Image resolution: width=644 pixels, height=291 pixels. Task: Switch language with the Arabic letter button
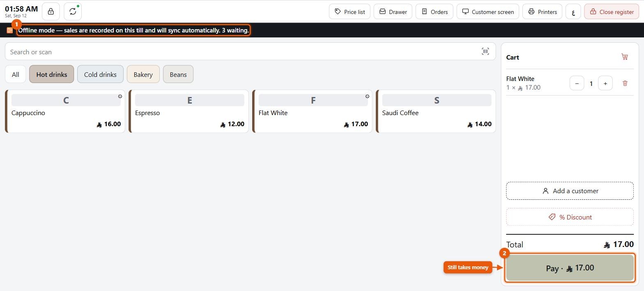[x=573, y=12]
